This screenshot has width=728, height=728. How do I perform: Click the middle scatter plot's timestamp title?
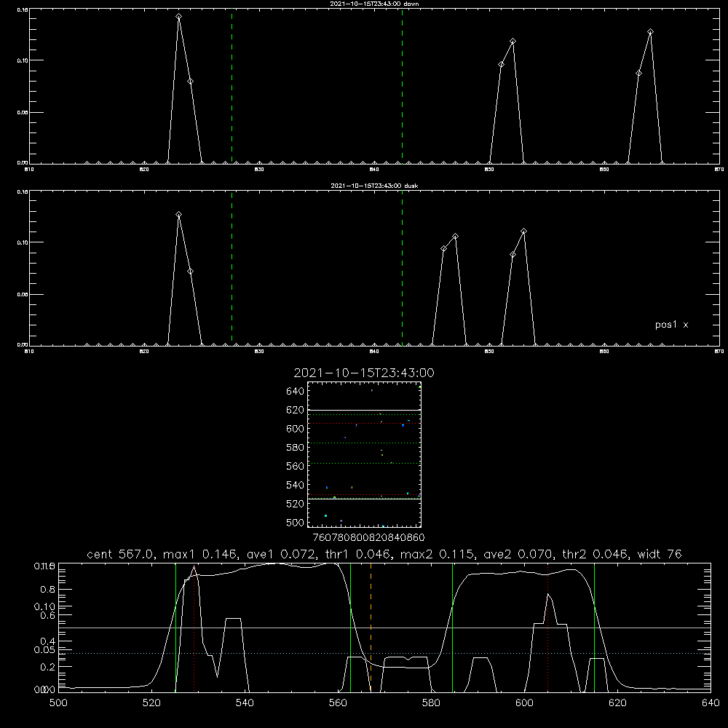tap(364, 373)
